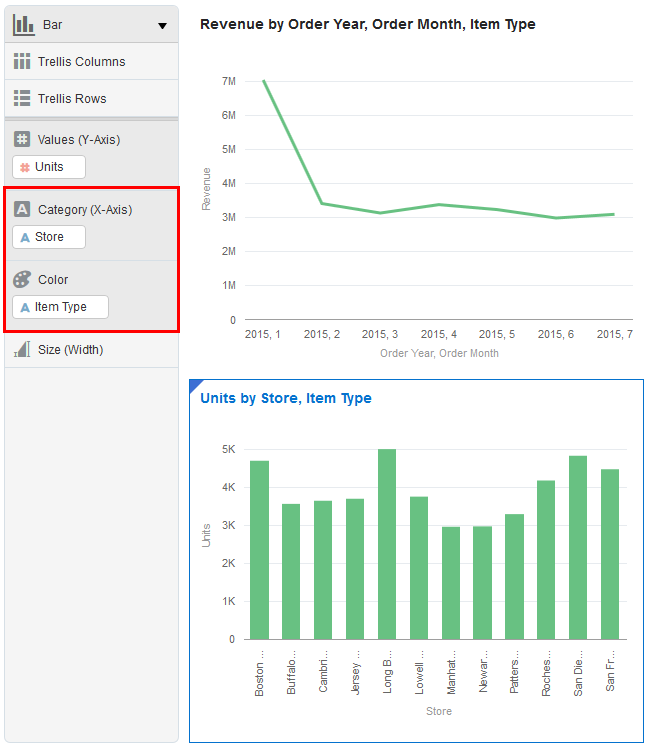This screenshot has width=648, height=748.
Task: Click the attribute icon on Store chip
Action: click(25, 238)
